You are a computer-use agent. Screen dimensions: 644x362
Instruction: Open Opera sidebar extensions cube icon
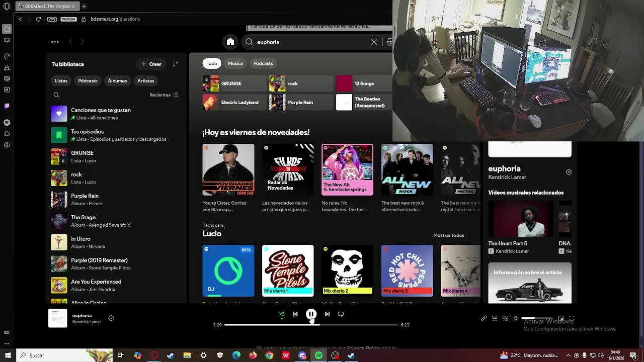click(7, 134)
